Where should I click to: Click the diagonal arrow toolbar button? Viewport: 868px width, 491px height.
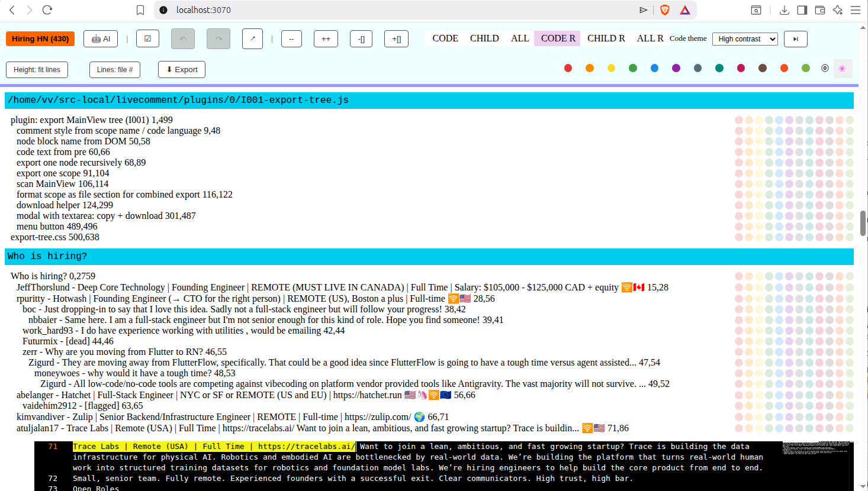252,39
